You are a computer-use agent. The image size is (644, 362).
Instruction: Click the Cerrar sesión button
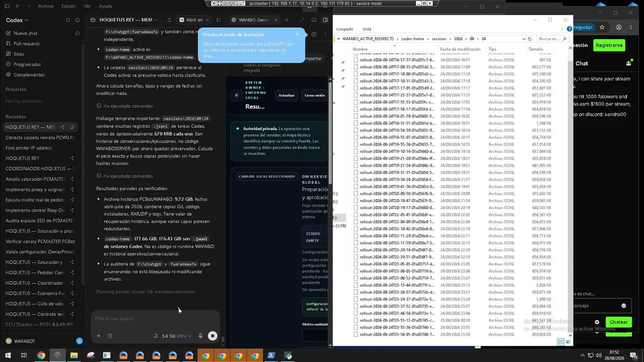(x=314, y=95)
